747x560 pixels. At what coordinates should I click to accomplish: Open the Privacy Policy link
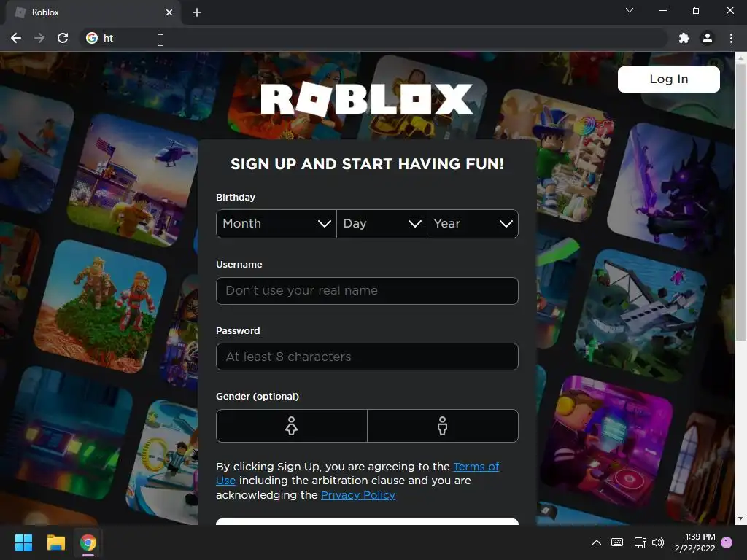point(357,495)
